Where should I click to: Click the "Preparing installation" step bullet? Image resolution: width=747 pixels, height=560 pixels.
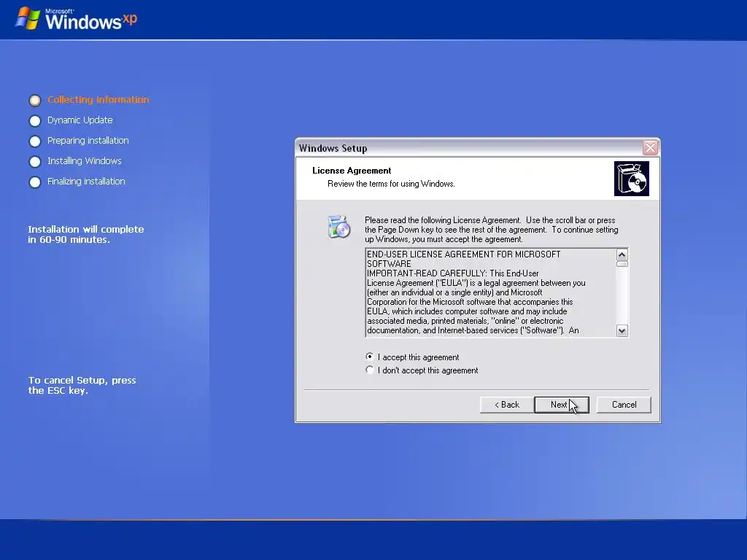(35, 141)
